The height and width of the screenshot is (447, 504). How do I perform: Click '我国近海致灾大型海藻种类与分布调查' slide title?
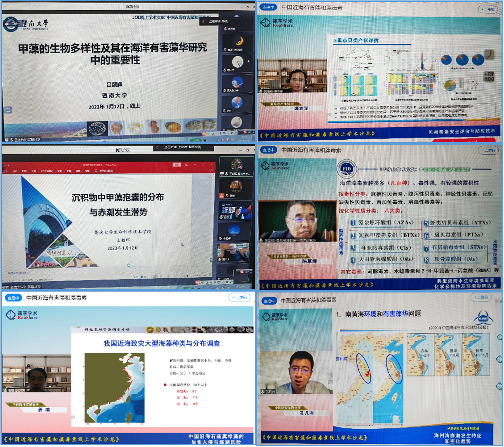[x=162, y=343]
